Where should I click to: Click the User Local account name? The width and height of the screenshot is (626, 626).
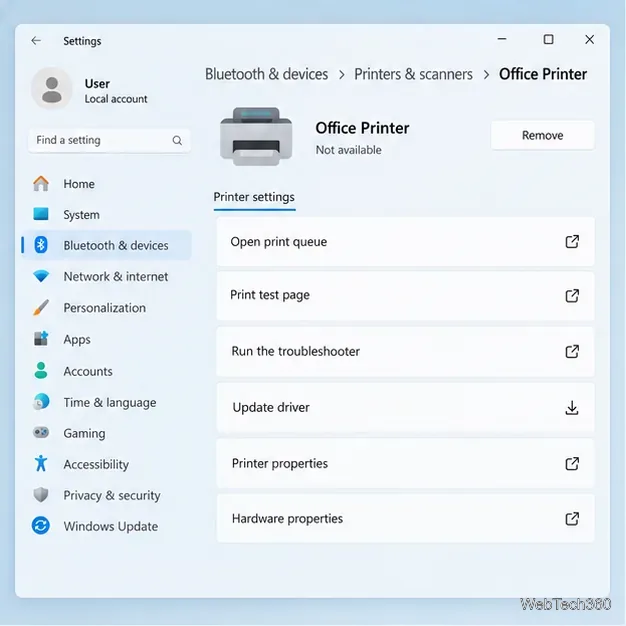click(116, 91)
